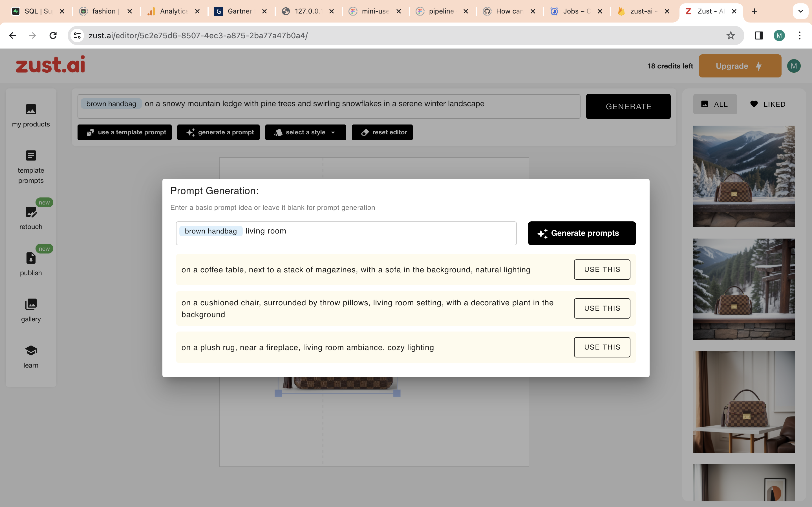Toggle the ALL images filter
This screenshot has height=507, width=812.
click(x=715, y=104)
